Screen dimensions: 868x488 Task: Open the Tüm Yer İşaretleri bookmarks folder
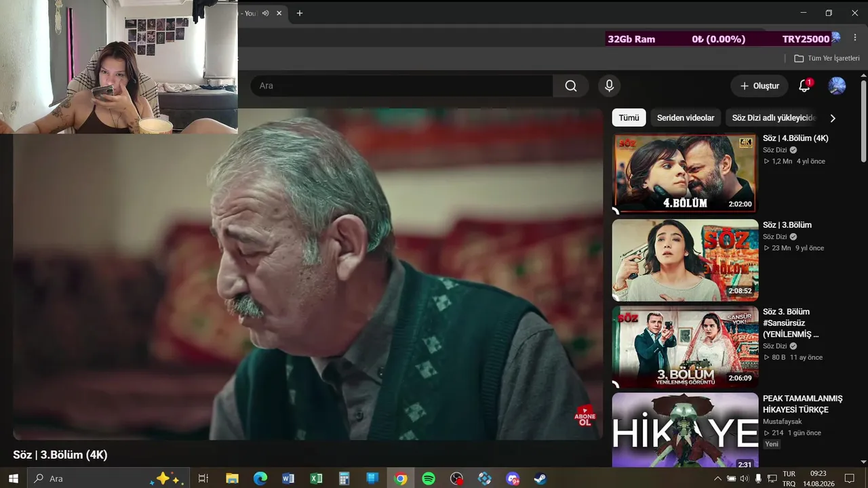pos(827,58)
